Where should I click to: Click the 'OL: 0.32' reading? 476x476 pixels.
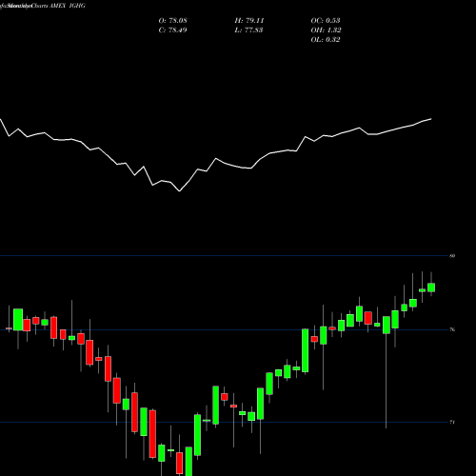pyautogui.click(x=326, y=40)
